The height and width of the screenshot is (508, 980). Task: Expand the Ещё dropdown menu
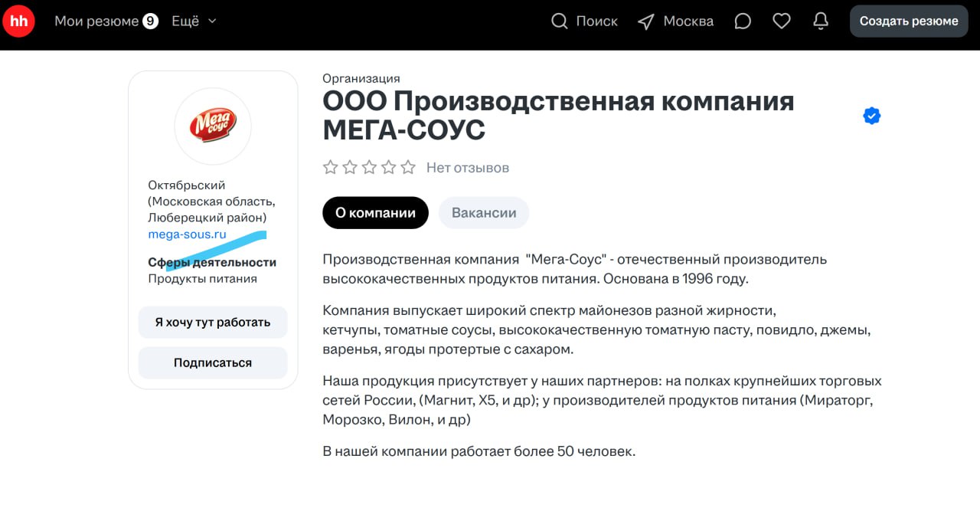coord(194,21)
